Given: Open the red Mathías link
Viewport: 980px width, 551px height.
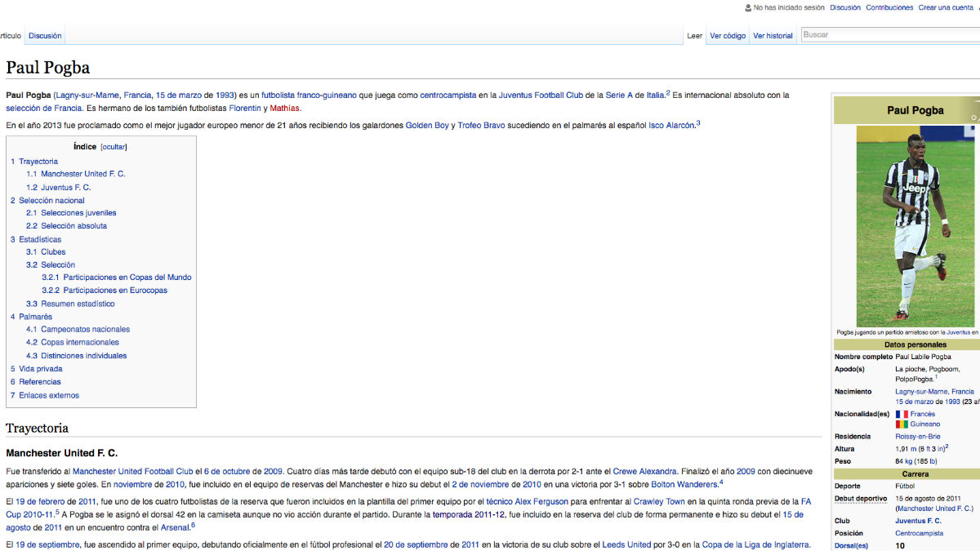Looking at the screenshot, I should (x=285, y=109).
